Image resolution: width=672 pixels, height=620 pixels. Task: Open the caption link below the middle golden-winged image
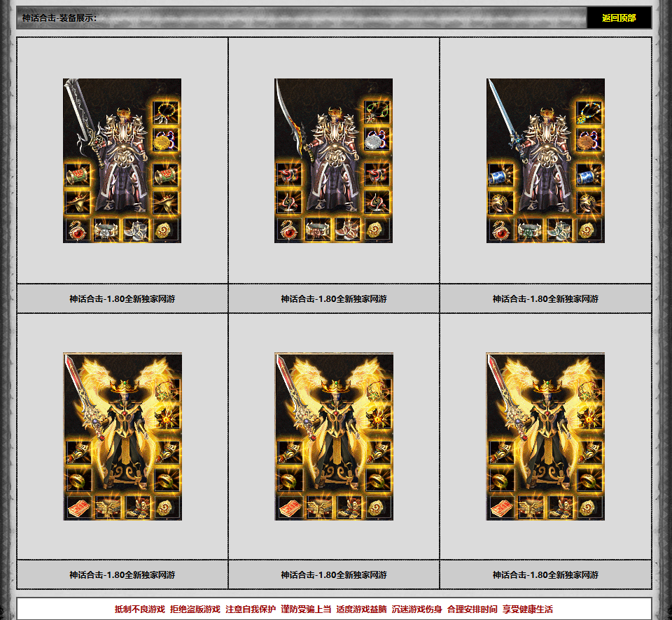point(333,574)
